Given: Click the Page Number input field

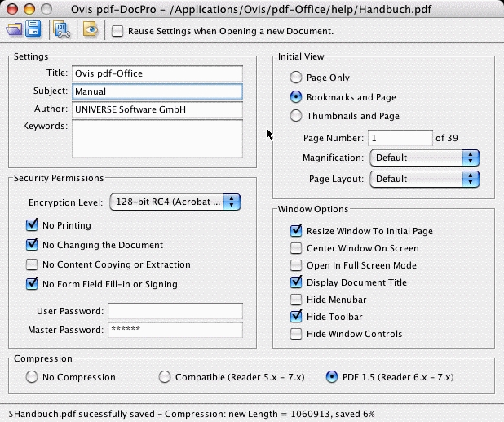Looking at the screenshot, I should 400,138.
